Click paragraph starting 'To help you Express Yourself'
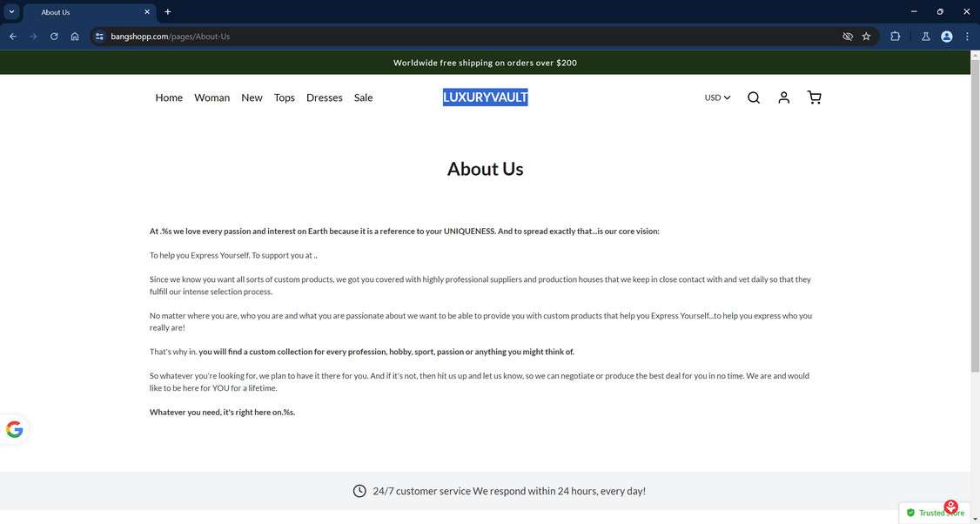 (x=233, y=255)
